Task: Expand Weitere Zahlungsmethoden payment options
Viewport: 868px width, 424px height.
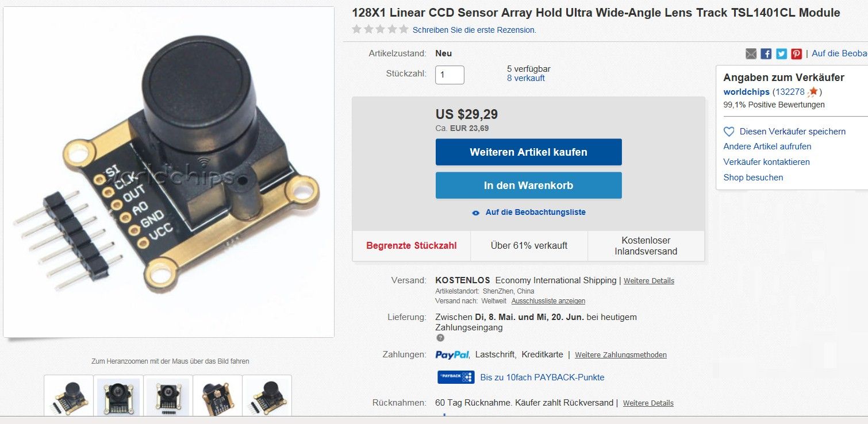Action: click(x=621, y=355)
